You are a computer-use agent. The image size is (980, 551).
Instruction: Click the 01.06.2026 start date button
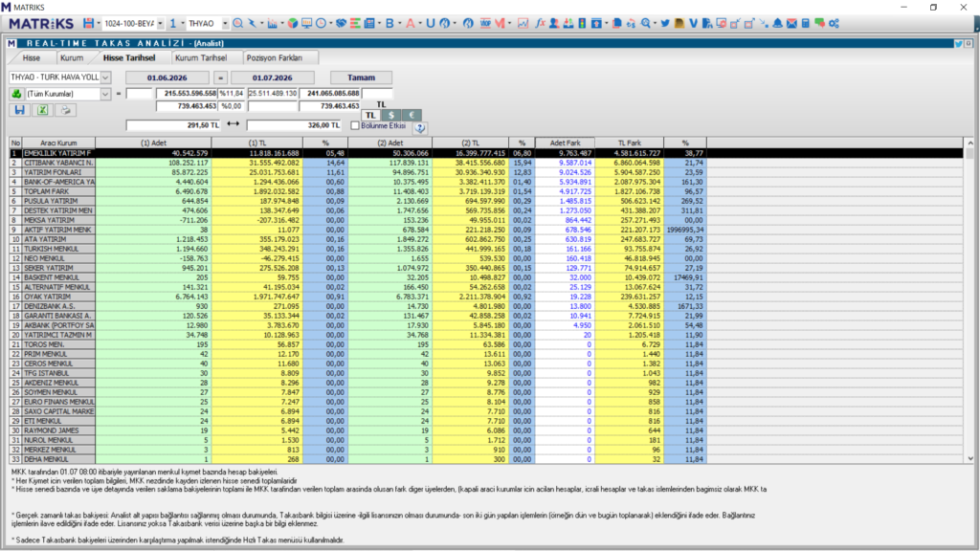click(x=167, y=77)
